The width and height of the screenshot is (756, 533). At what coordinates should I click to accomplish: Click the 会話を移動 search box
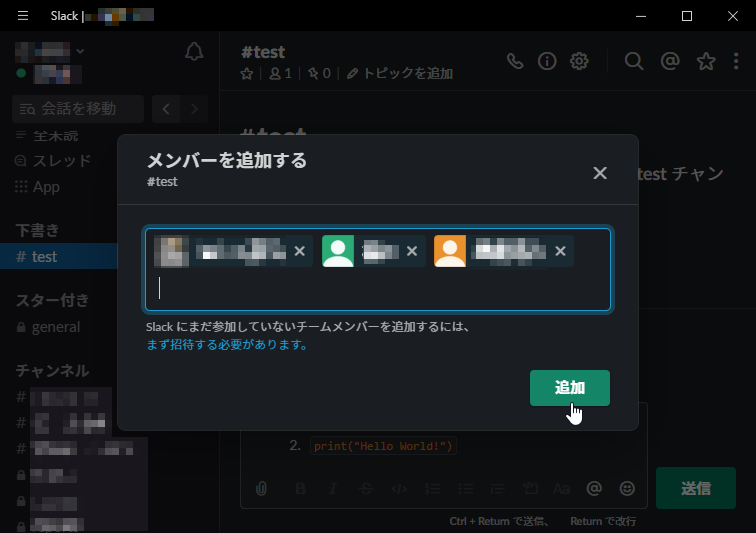[x=78, y=109]
